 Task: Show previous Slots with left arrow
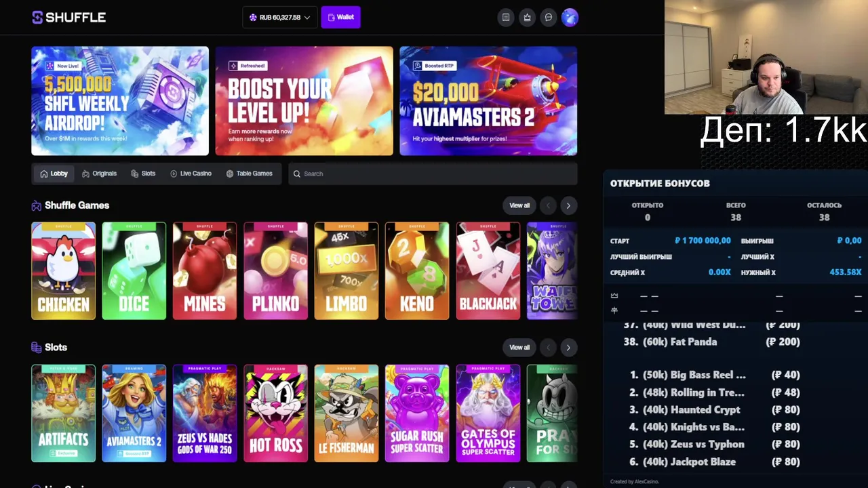(x=548, y=348)
